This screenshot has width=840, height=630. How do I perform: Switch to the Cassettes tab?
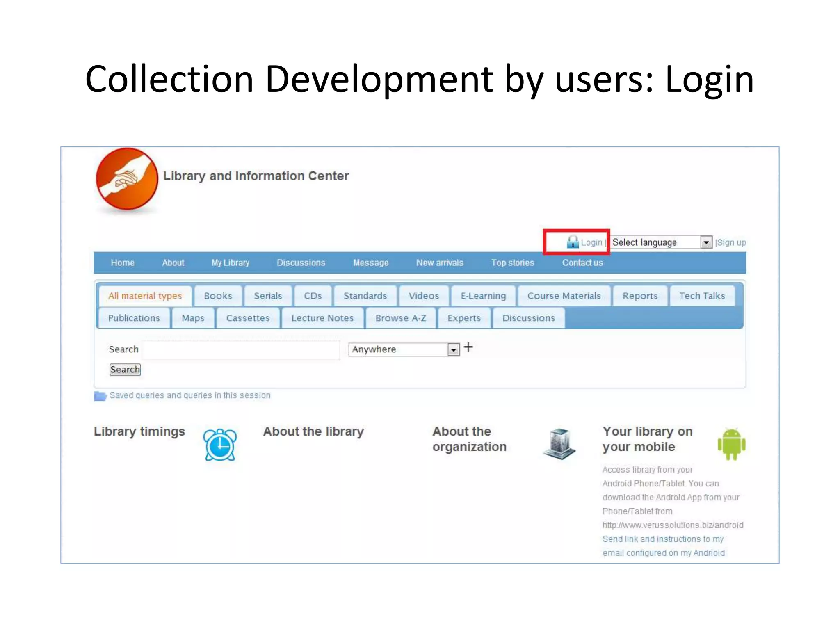tap(248, 318)
